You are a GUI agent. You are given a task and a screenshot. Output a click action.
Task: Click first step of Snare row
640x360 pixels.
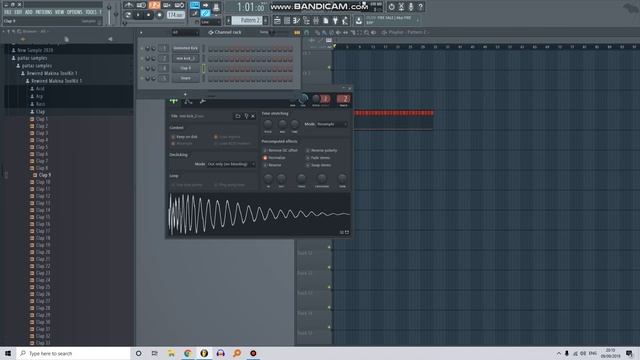coord(211,78)
